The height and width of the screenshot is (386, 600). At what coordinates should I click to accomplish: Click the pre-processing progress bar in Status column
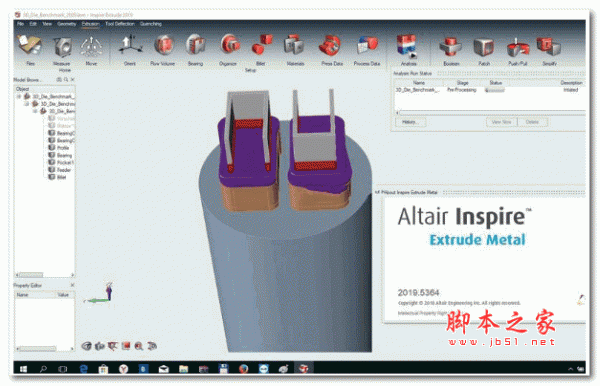pyautogui.click(x=494, y=90)
